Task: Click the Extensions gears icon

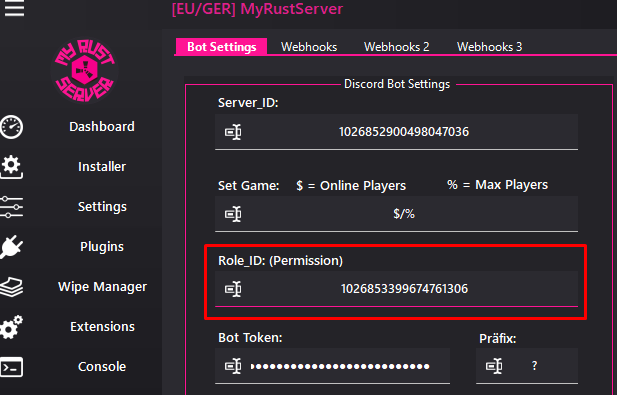Action: tap(11, 327)
